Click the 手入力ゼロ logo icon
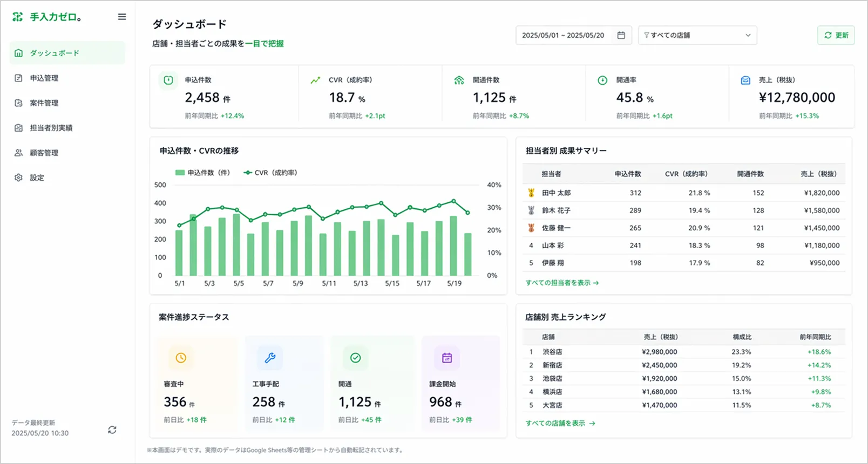The image size is (868, 464). (18, 17)
